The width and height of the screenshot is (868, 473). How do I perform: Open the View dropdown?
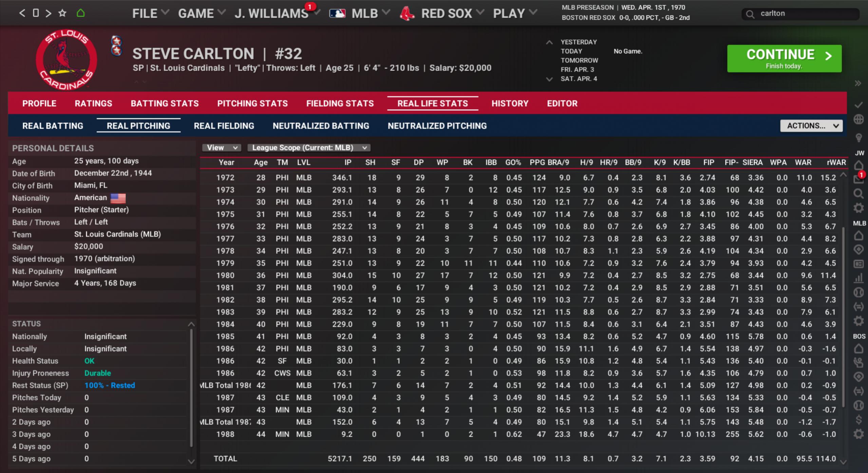coord(222,148)
